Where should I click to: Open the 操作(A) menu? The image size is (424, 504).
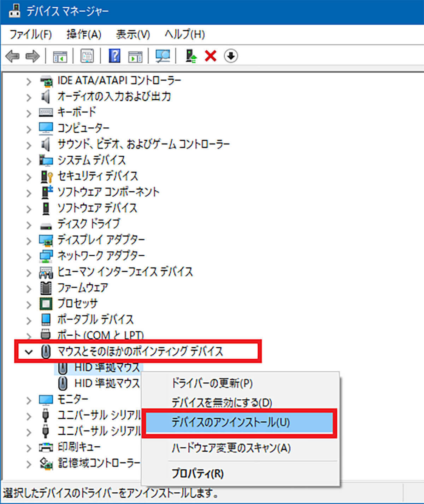click(84, 34)
